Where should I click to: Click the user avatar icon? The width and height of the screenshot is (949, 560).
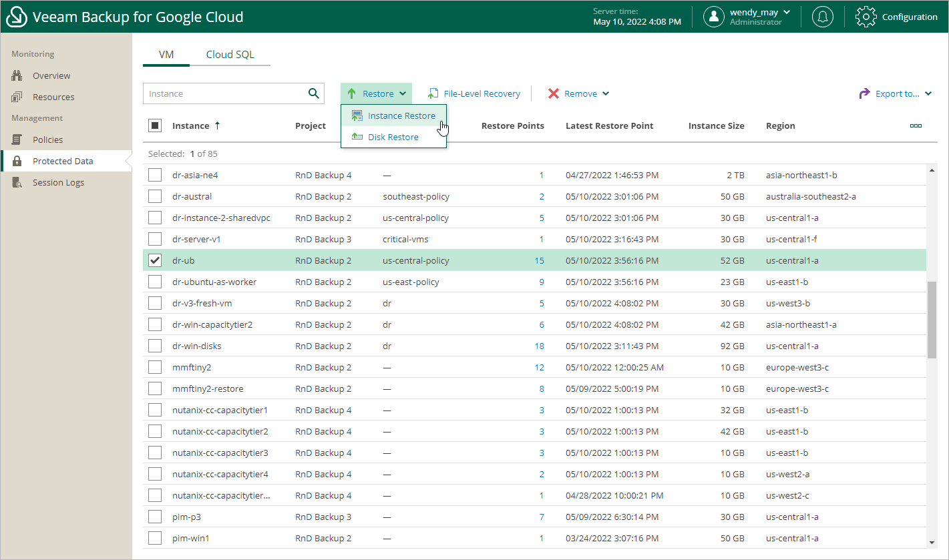click(714, 17)
